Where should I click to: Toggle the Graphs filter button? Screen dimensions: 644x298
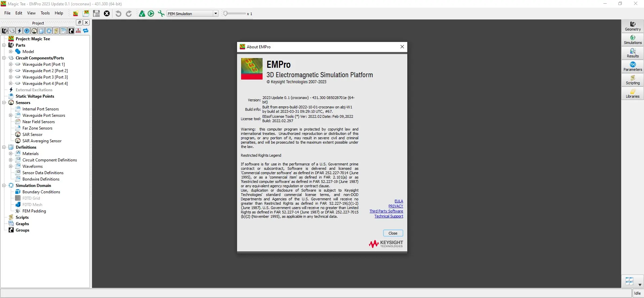pyautogui.click(x=64, y=31)
